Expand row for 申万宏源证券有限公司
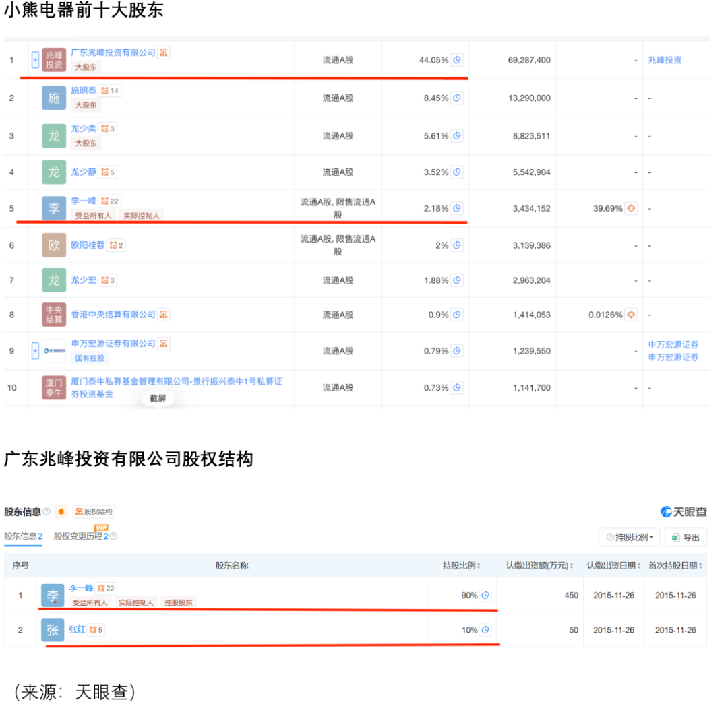The width and height of the screenshot is (728, 706). (x=35, y=351)
